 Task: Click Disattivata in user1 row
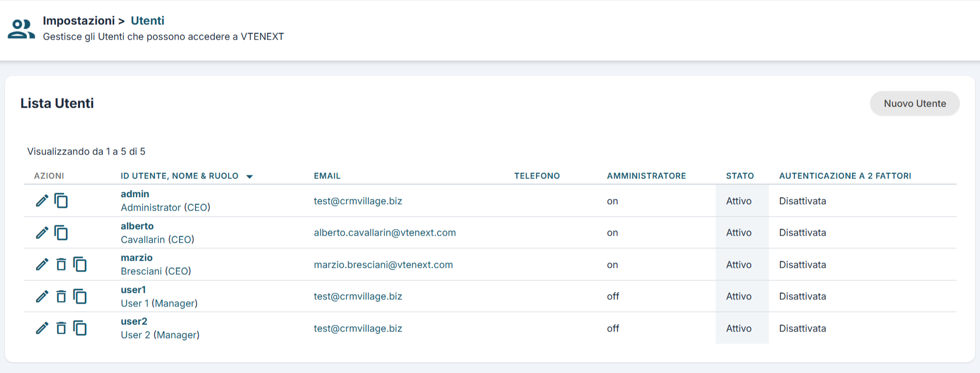(803, 296)
